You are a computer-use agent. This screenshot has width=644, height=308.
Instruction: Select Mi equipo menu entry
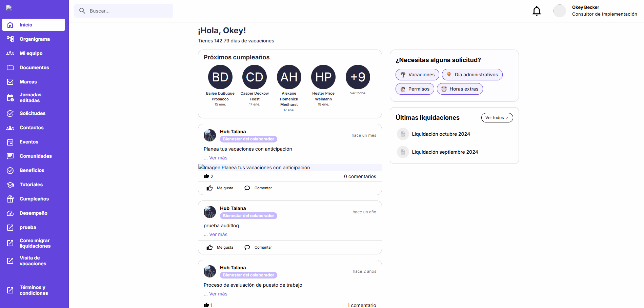coord(34,53)
